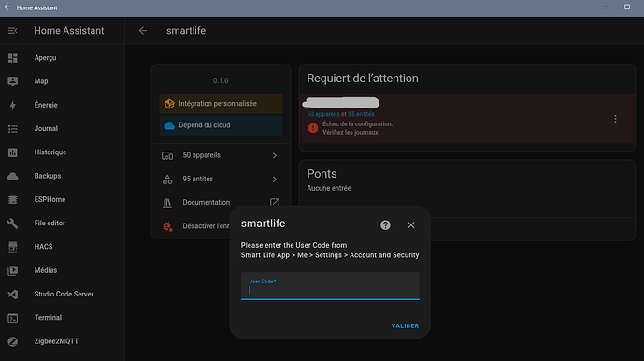Open the Énergie lightning icon
Screen dimensions: 644x361
13,106
